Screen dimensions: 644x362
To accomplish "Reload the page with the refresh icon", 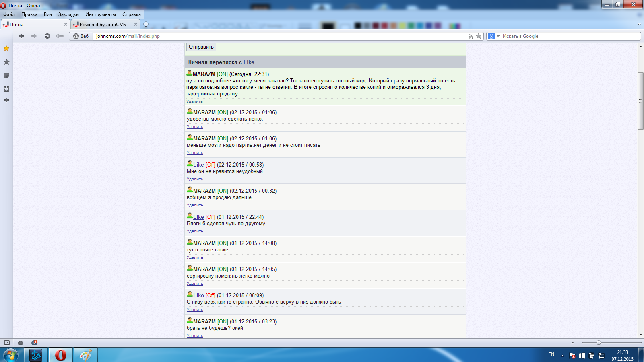I will (47, 36).
